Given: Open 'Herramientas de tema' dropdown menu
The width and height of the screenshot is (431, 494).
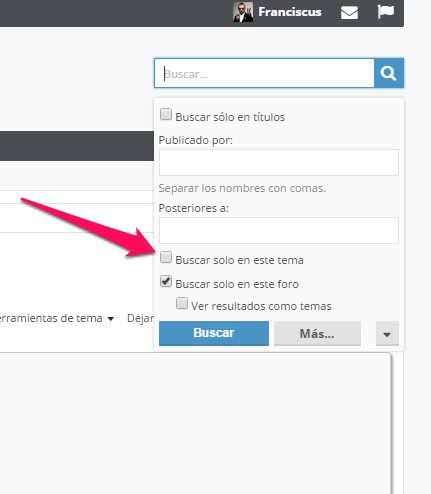Looking at the screenshot, I should pyautogui.click(x=56, y=318).
